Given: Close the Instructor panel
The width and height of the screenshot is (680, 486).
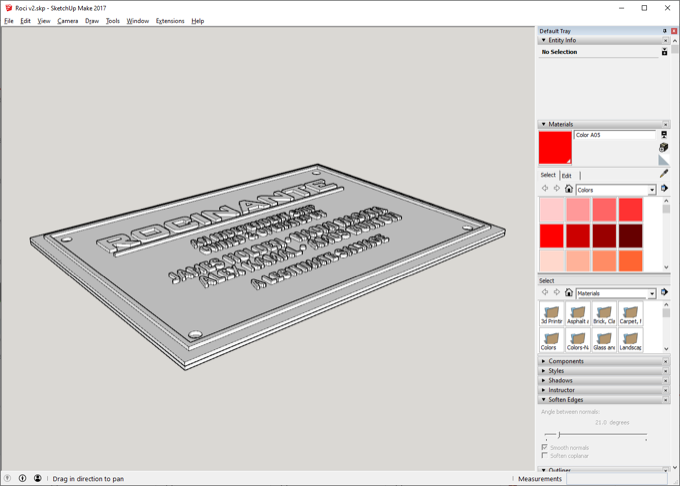Looking at the screenshot, I should click(x=666, y=390).
